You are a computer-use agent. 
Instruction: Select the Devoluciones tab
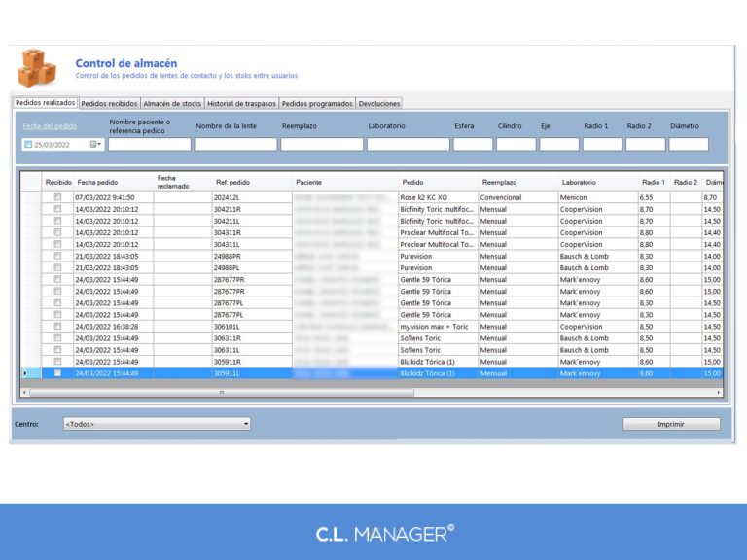(378, 103)
